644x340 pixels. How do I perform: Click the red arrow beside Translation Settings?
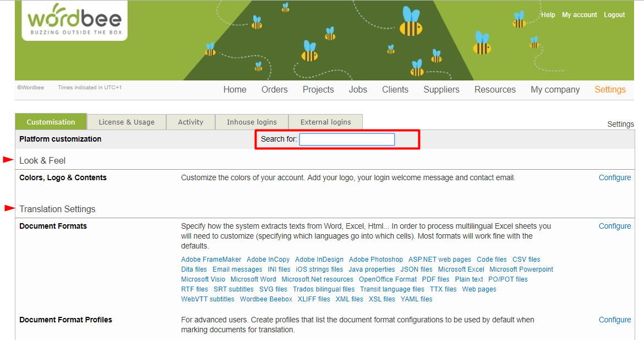(9, 208)
